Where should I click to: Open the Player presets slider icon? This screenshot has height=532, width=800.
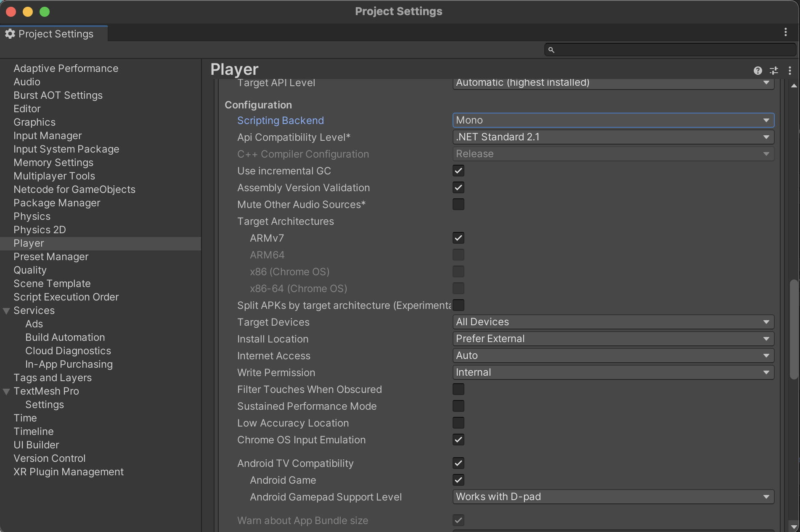point(774,71)
